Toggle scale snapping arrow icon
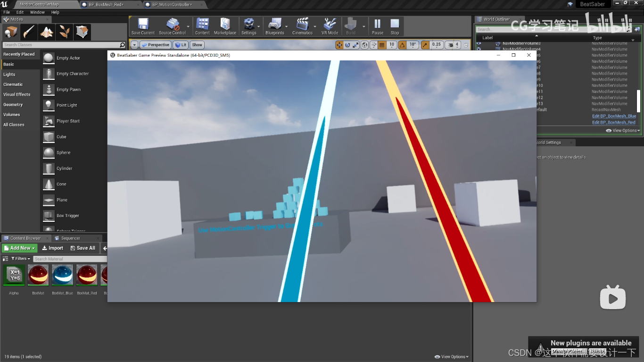 [x=425, y=45]
